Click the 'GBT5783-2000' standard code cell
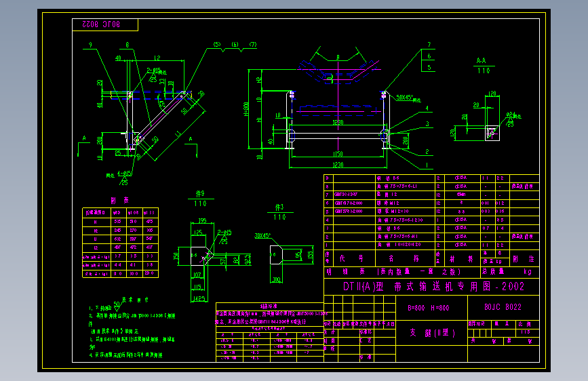Screen dimensions: 588x381 click(349, 211)
